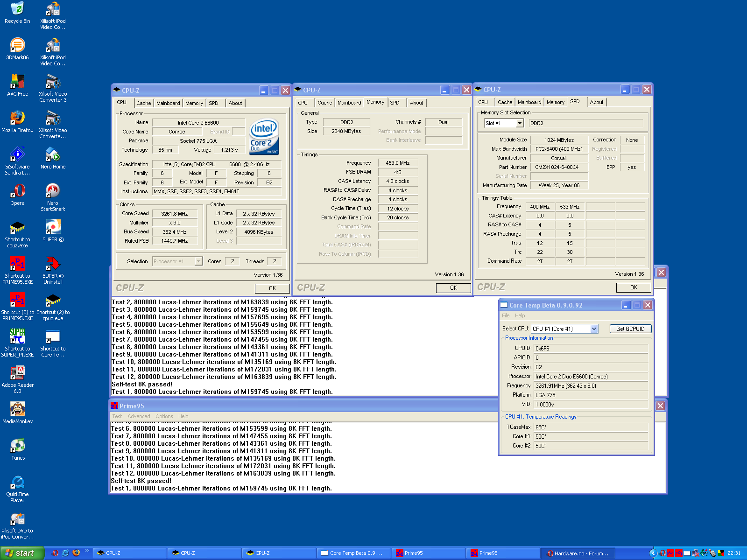Select the SUPER © desktop icon
The height and width of the screenshot is (560, 747).
(53, 231)
